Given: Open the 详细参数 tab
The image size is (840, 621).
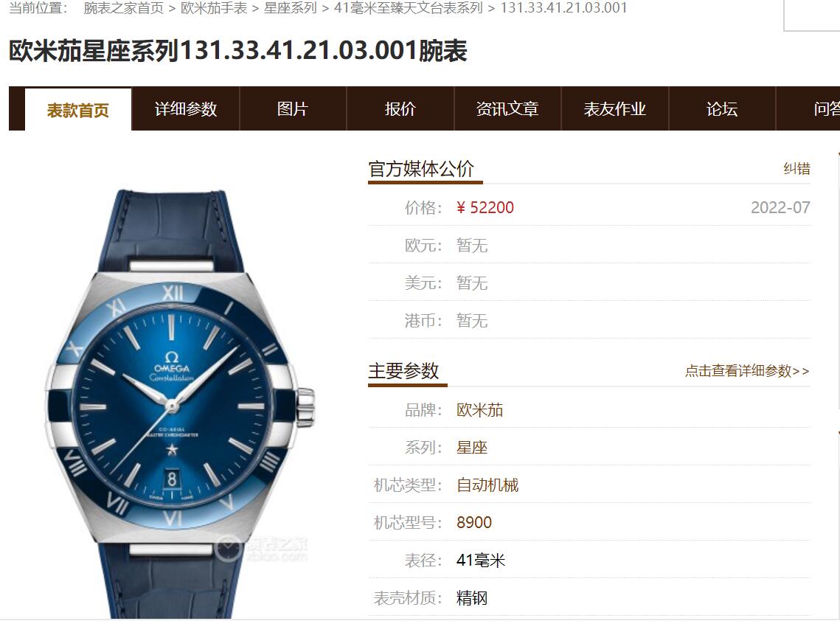Looking at the screenshot, I should coord(186,108).
